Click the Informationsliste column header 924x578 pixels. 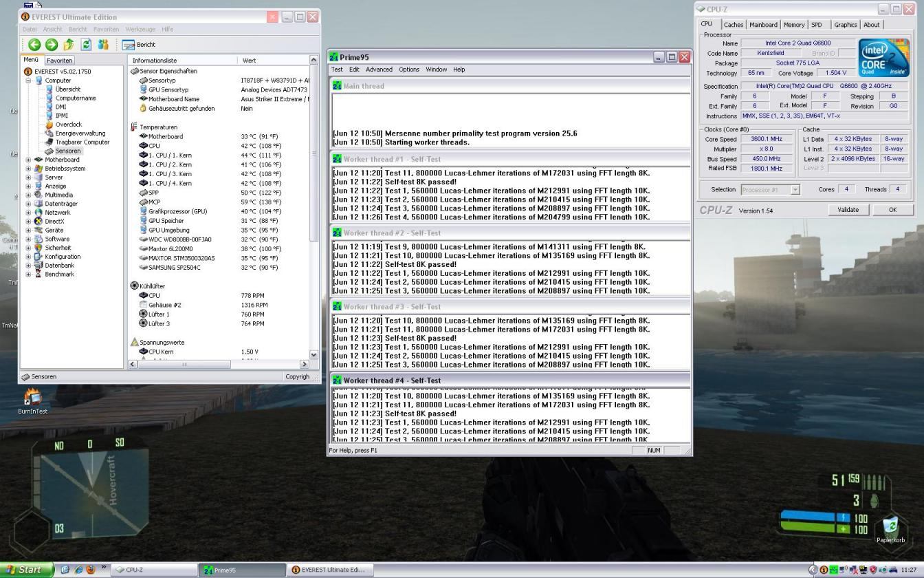click(184, 61)
